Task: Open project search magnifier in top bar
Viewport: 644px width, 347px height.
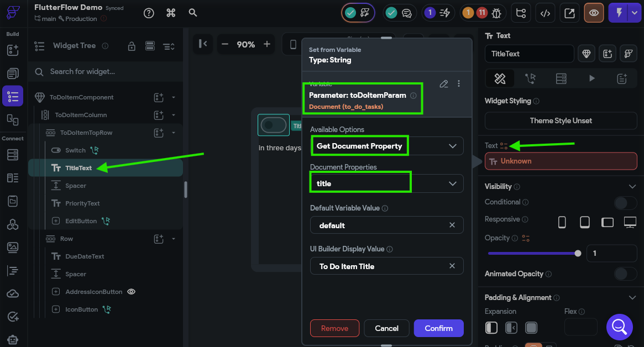Action: tap(192, 13)
